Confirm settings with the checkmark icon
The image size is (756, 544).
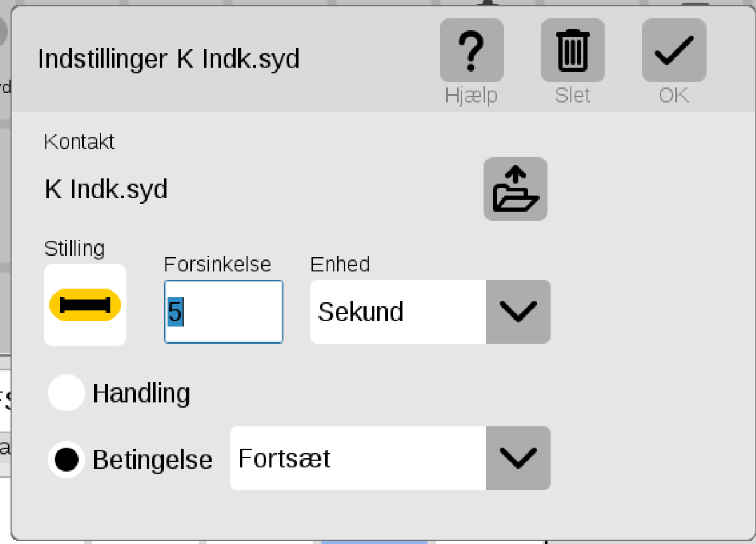click(x=674, y=51)
